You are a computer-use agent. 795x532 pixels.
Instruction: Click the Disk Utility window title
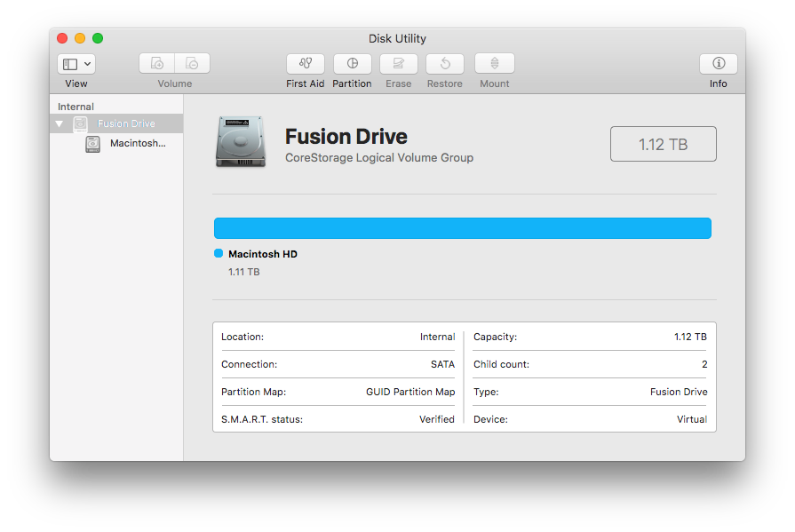click(397, 38)
